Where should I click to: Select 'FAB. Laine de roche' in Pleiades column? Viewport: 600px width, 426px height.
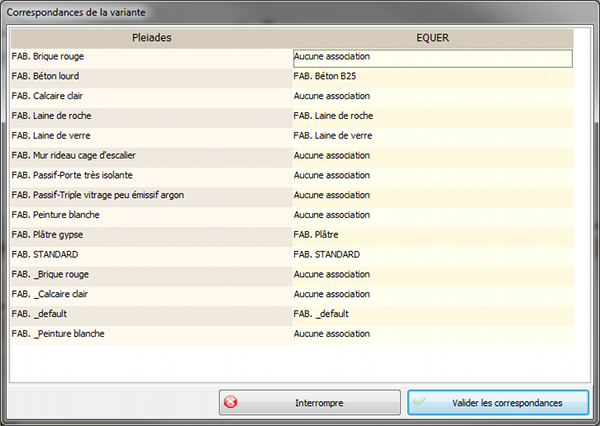(x=152, y=118)
